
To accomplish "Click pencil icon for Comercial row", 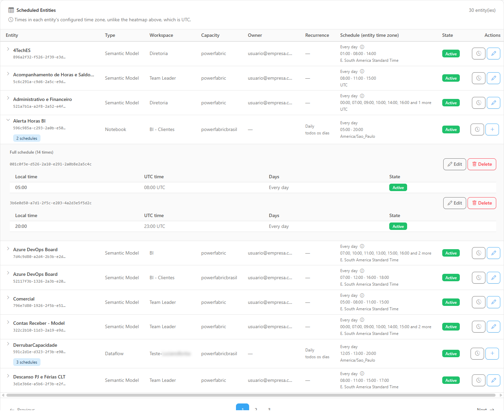I will [x=493, y=302].
